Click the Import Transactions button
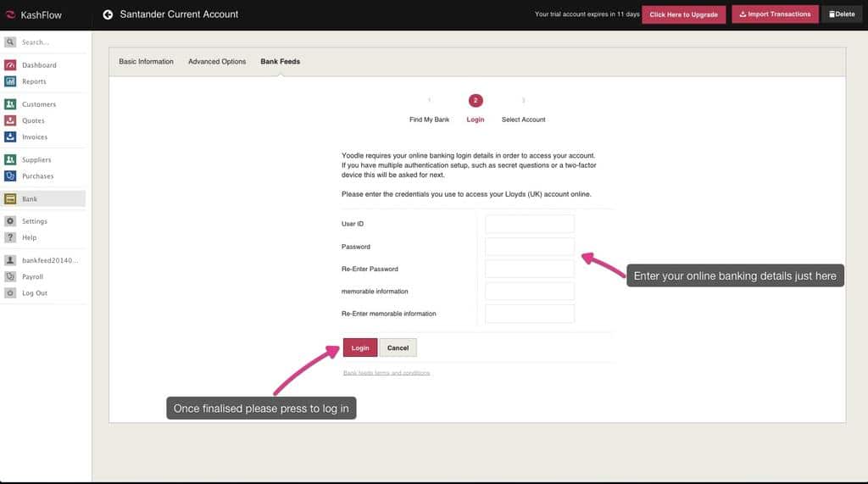The image size is (868, 484). click(x=775, y=14)
